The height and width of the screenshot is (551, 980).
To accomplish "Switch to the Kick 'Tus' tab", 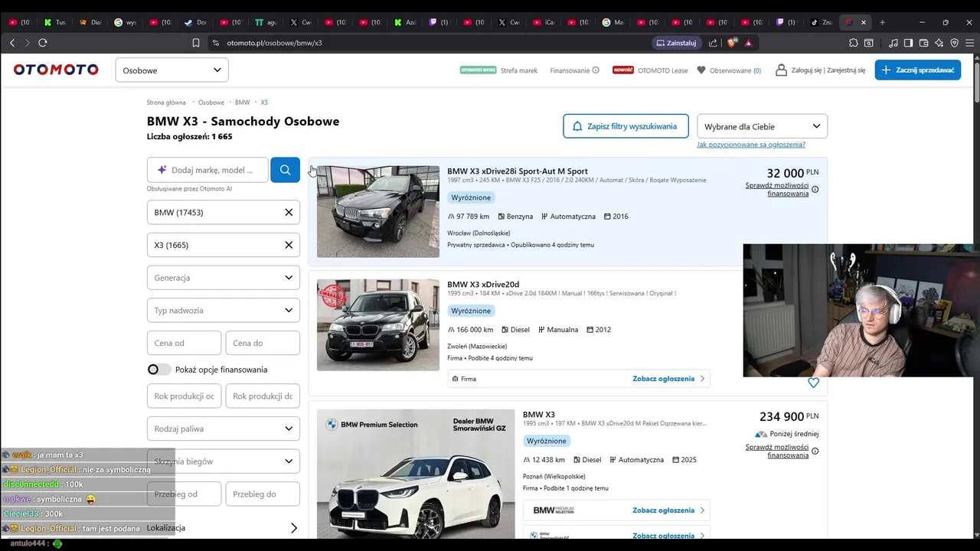I will tap(57, 22).
